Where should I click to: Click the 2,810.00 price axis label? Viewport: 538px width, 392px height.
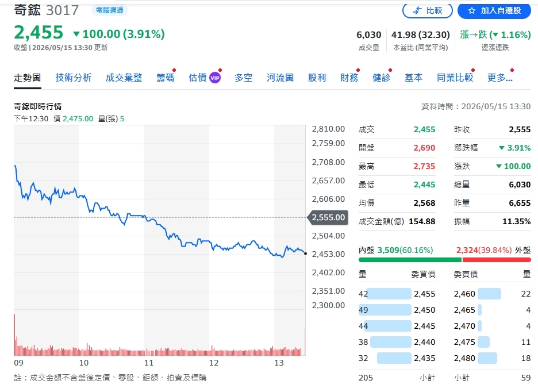pos(328,129)
